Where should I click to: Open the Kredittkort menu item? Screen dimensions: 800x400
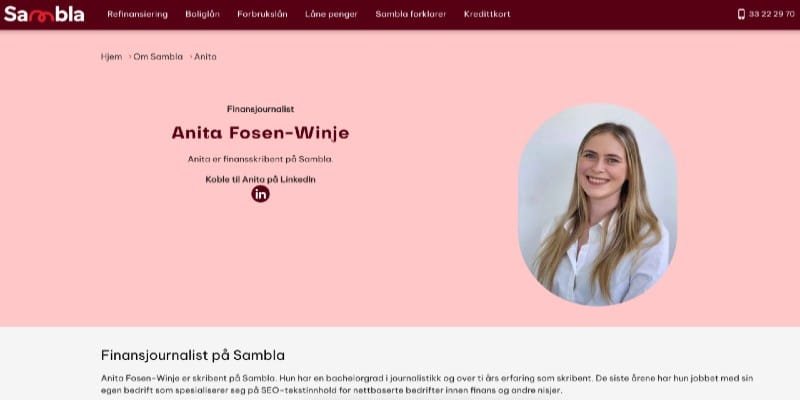coord(487,14)
